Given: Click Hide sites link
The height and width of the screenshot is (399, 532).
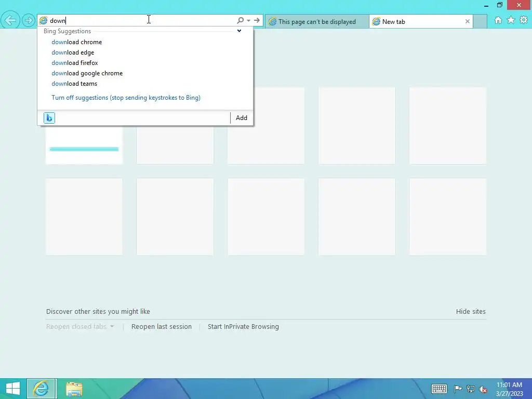Looking at the screenshot, I should pyautogui.click(x=471, y=312).
